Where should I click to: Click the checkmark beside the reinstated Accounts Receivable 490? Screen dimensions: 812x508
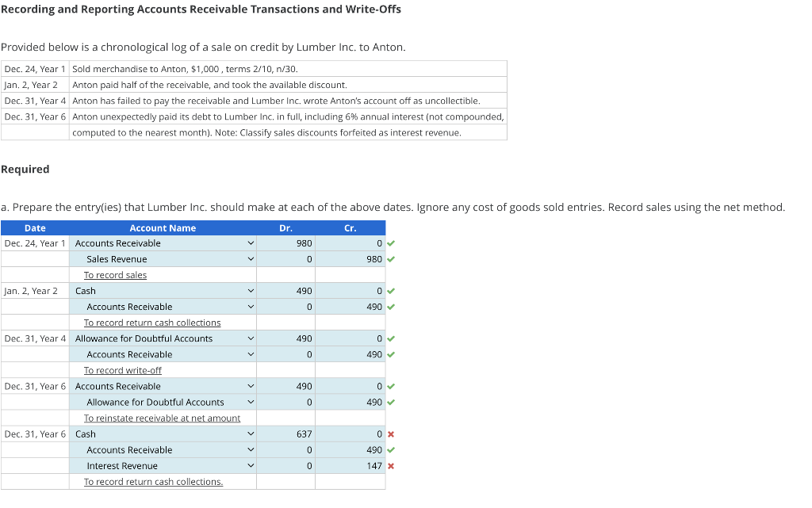(389, 386)
